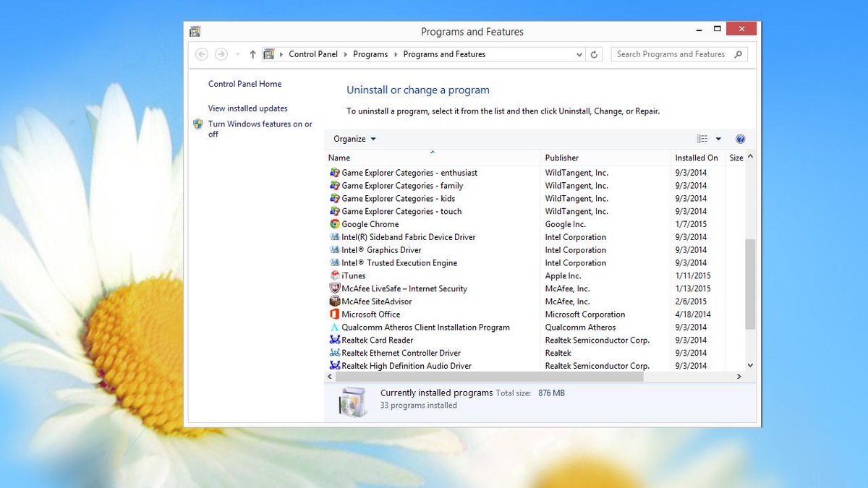Go back with the Back arrow
Image resolution: width=868 pixels, height=488 pixels.
pos(202,54)
